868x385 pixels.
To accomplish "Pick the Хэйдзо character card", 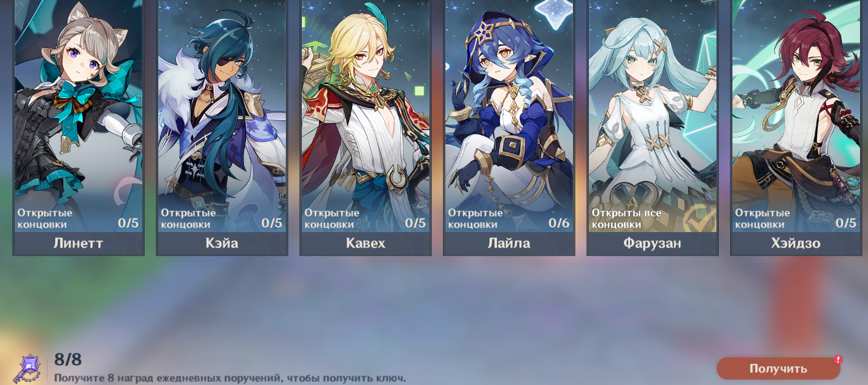I will [x=796, y=127].
